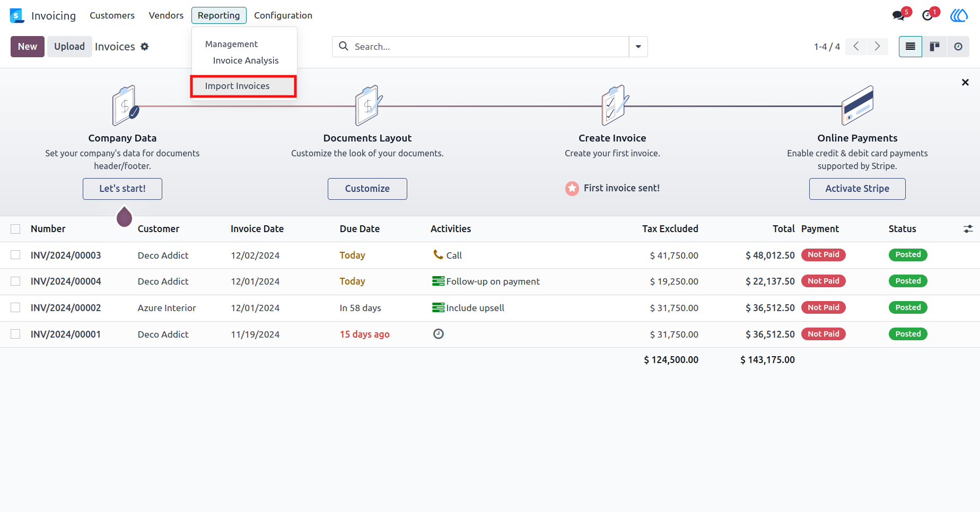Click the Activate Stripe button
Screen dimensions: 980x512
point(857,189)
